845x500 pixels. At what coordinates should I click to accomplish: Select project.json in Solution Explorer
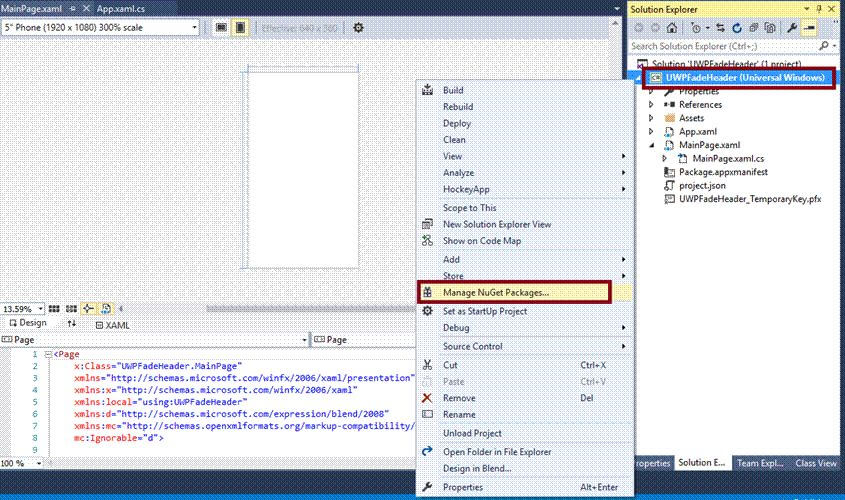tap(702, 185)
